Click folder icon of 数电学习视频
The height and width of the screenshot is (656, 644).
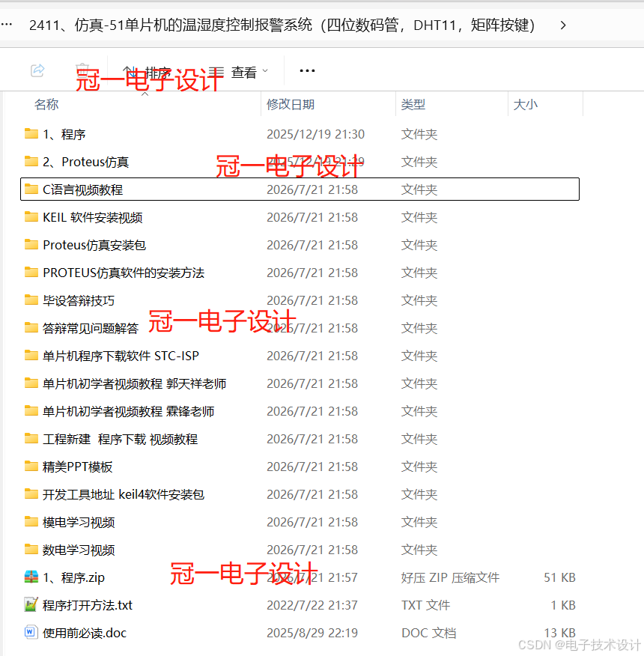[x=31, y=550]
